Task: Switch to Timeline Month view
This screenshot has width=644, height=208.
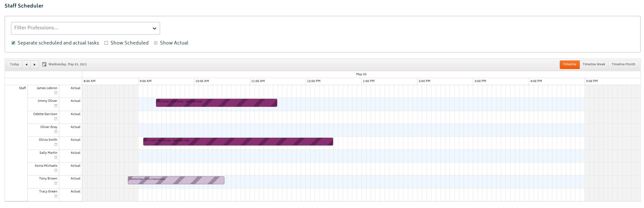Action: (623, 65)
